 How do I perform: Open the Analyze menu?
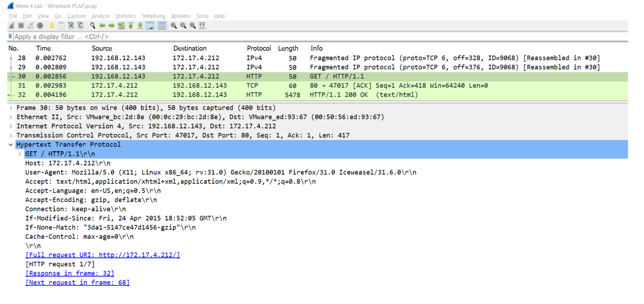pos(100,16)
